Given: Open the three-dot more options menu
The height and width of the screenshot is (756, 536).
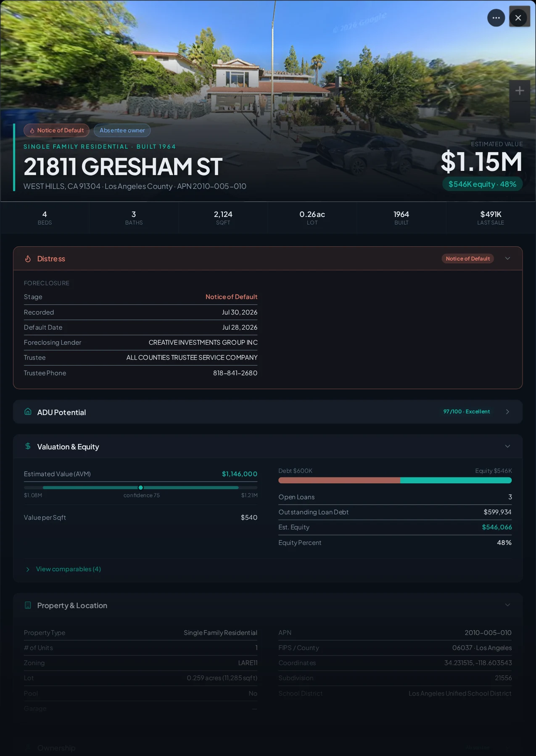Looking at the screenshot, I should 496,18.
